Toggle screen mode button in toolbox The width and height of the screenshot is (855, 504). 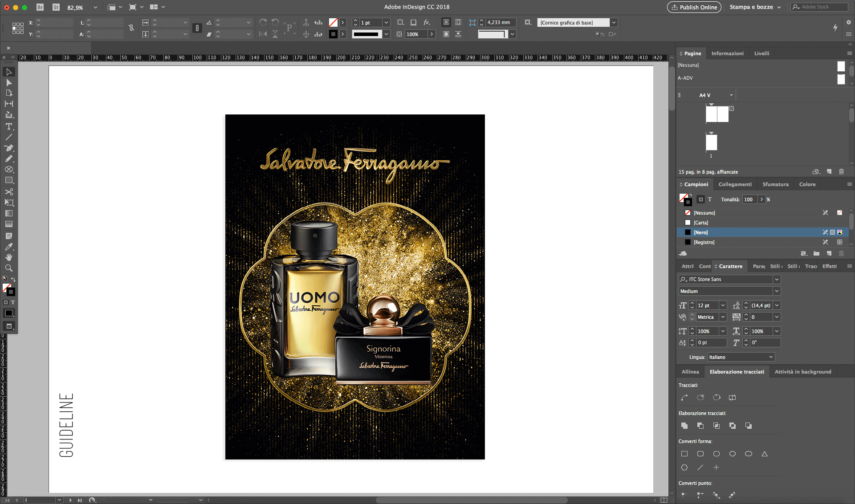9,326
